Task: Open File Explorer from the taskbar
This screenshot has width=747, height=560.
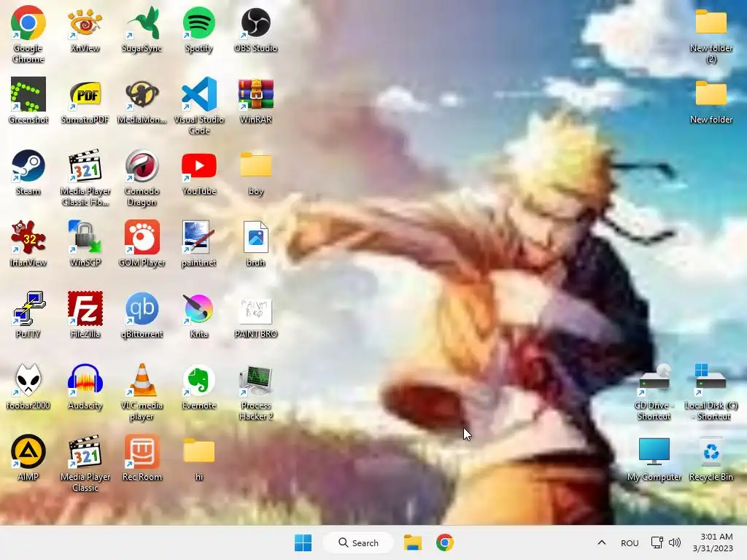Action: 413,542
